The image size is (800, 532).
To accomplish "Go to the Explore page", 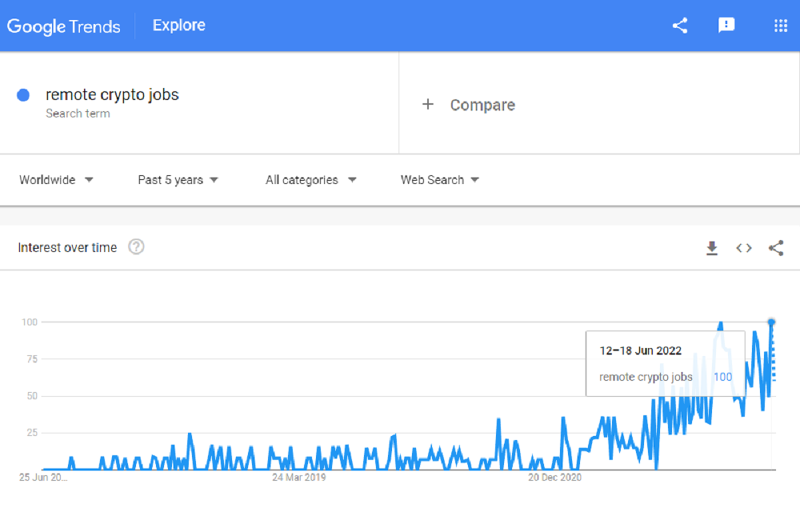I will pyautogui.click(x=179, y=25).
